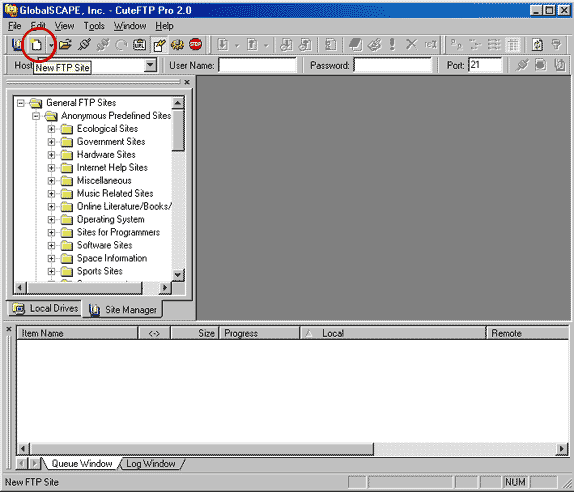Open the Help menu
The image size is (574, 492).
[164, 26]
